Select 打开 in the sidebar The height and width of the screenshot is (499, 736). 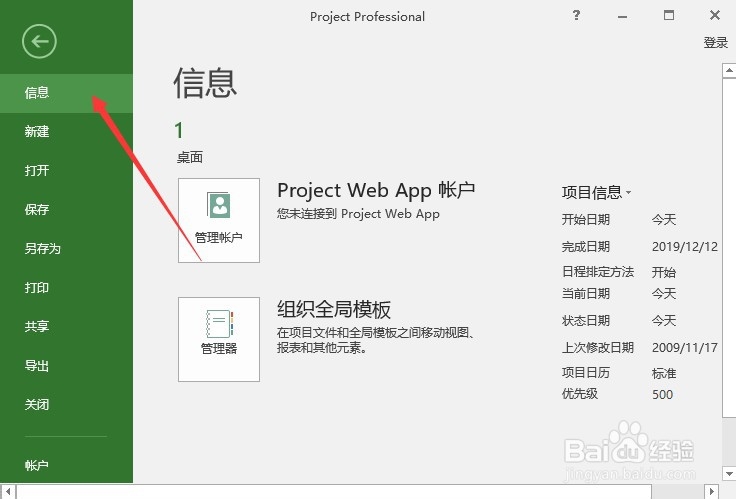(x=66, y=170)
